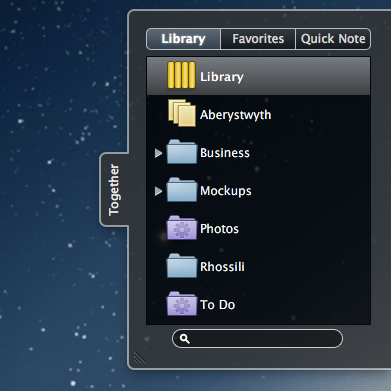Click the Photos smart folder gear icon
The image size is (391, 391).
click(x=182, y=228)
